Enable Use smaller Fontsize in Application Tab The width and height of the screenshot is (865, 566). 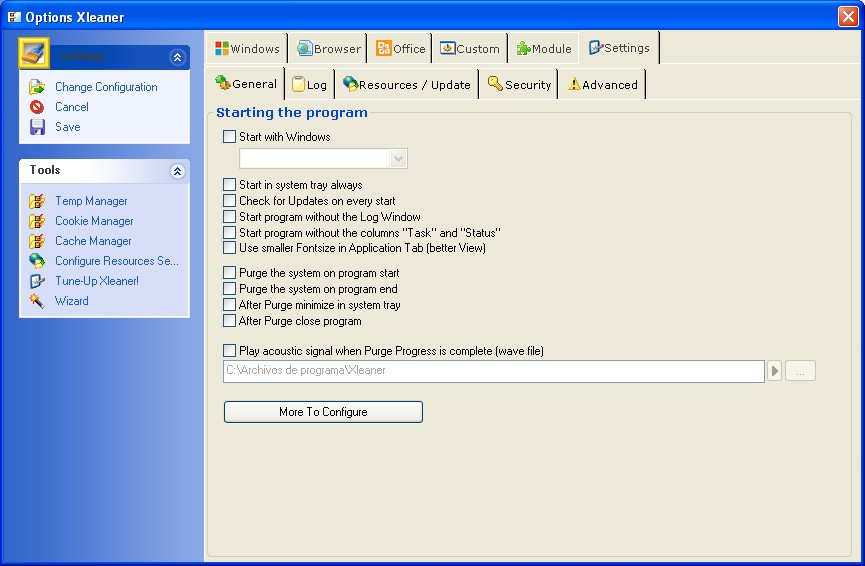click(x=229, y=248)
